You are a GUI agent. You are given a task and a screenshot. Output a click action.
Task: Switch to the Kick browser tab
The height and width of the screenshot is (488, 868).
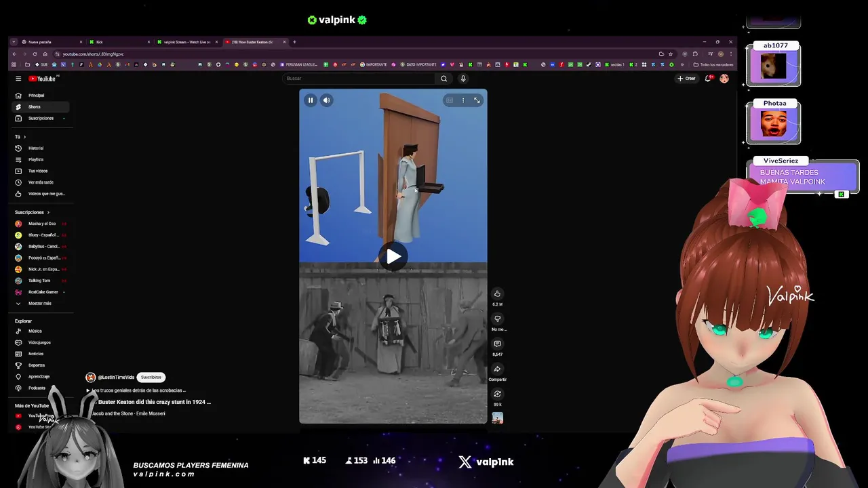point(119,42)
